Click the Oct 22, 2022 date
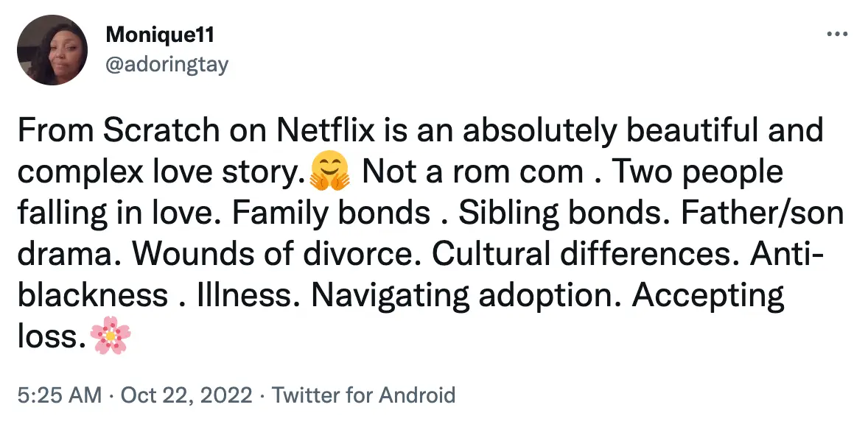The image size is (868, 424). [188, 395]
